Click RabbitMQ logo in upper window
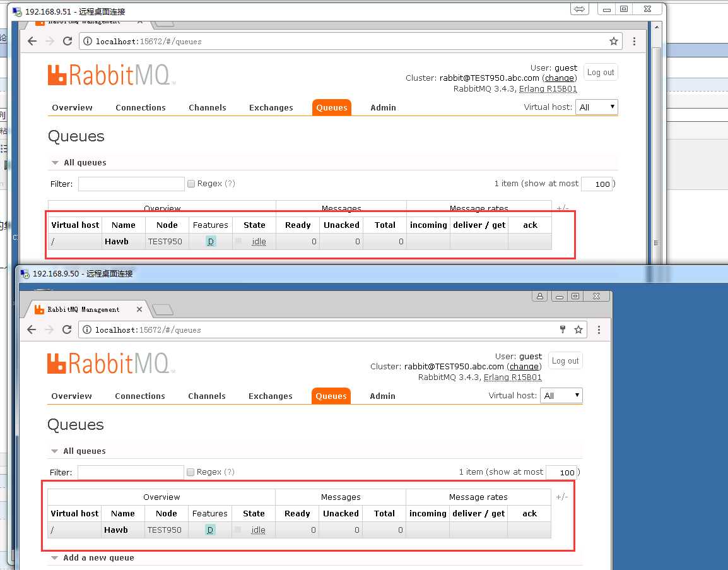 pyautogui.click(x=112, y=74)
